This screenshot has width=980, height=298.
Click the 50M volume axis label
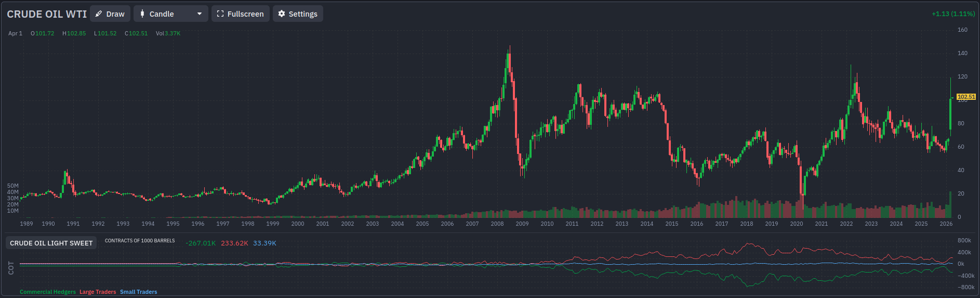[x=13, y=186]
